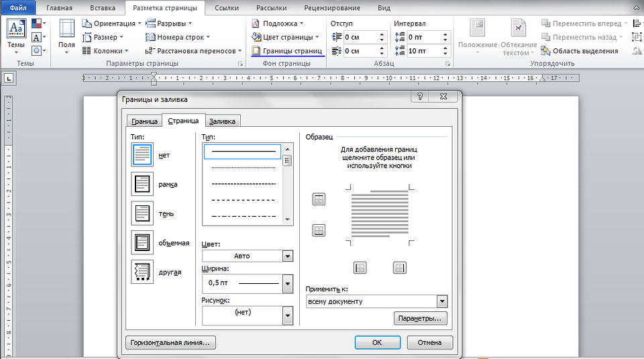Click the Границы страниц ribbon button
The image size is (644, 359).
tap(286, 51)
